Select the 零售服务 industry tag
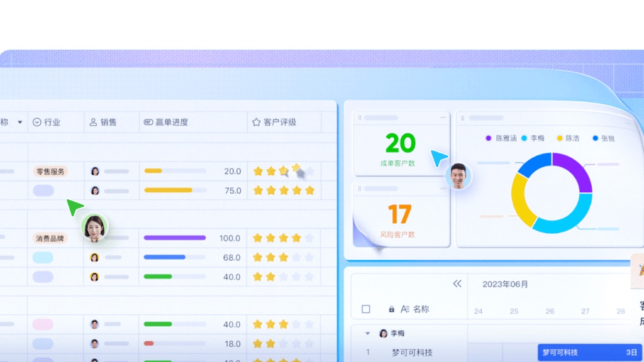 (50, 171)
